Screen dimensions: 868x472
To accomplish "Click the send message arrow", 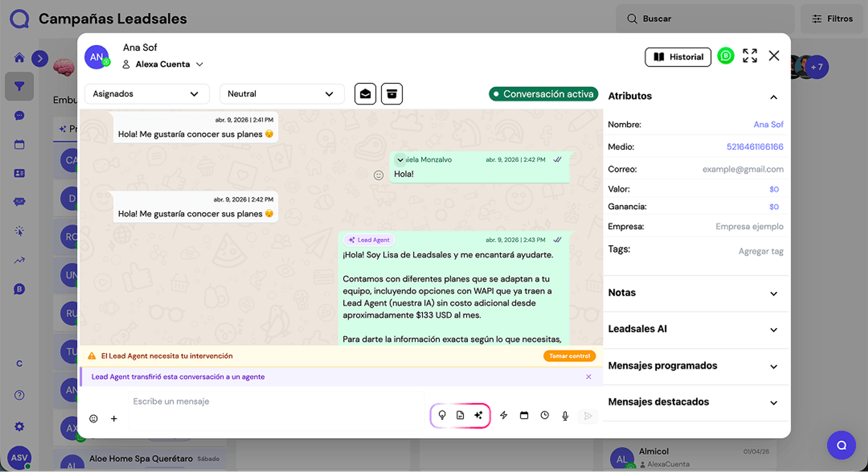I will pyautogui.click(x=588, y=416).
